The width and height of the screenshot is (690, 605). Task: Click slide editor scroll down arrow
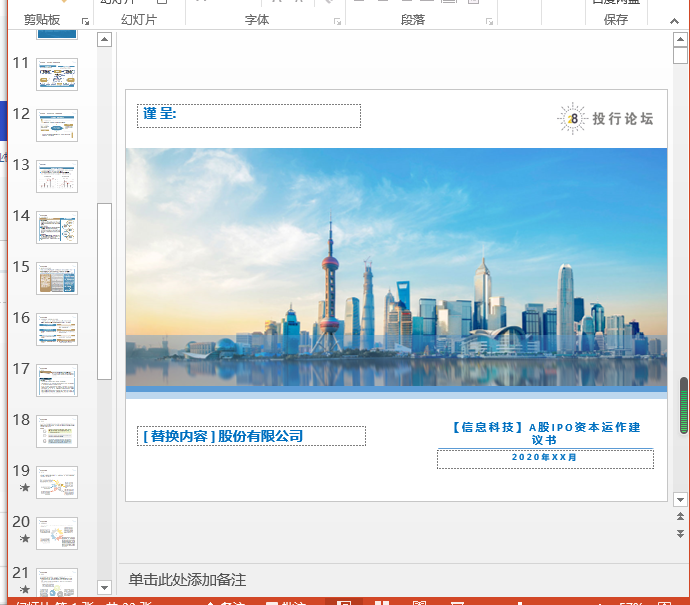pos(680,499)
